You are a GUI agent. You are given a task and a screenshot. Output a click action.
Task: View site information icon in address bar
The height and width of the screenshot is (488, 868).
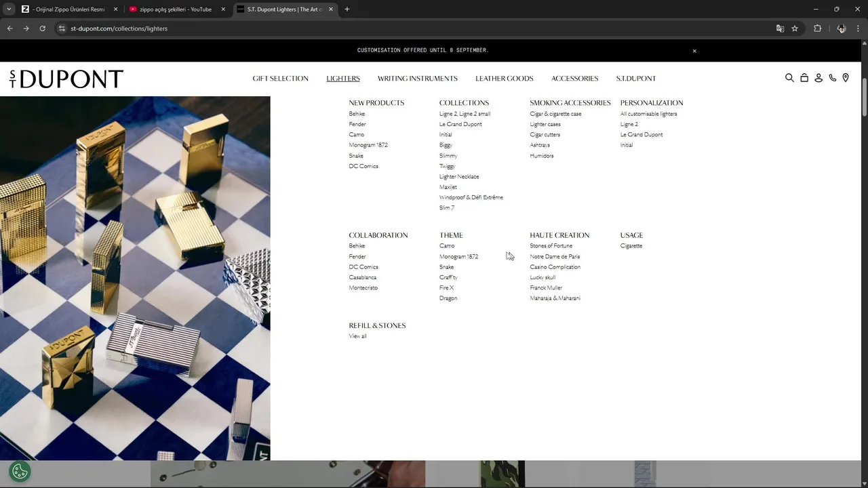coord(62,28)
